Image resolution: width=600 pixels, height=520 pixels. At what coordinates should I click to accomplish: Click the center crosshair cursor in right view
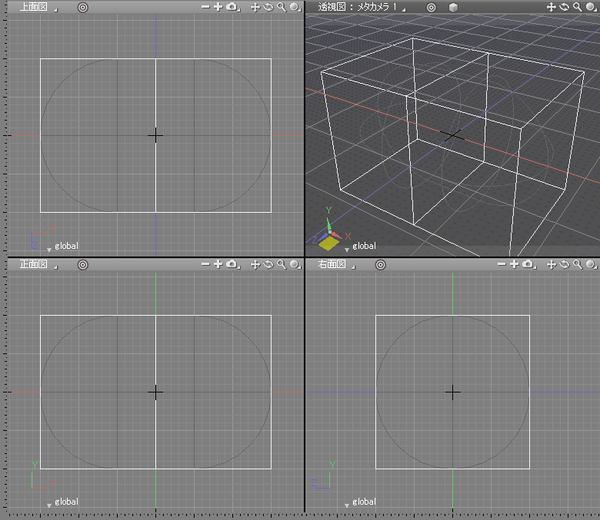click(453, 392)
